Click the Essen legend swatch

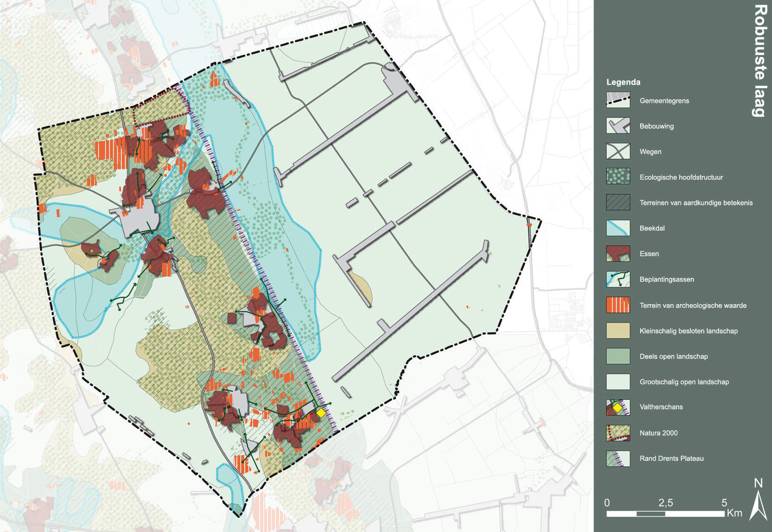[x=618, y=254]
